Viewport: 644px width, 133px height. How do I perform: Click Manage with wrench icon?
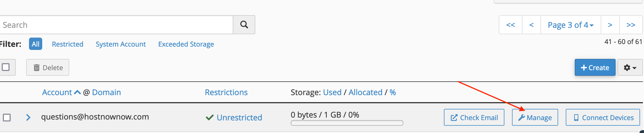[x=535, y=117]
